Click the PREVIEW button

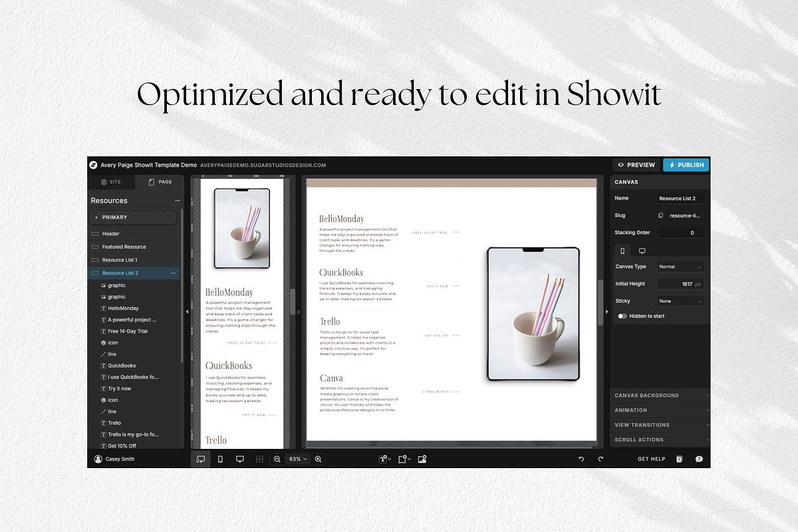[x=636, y=165]
